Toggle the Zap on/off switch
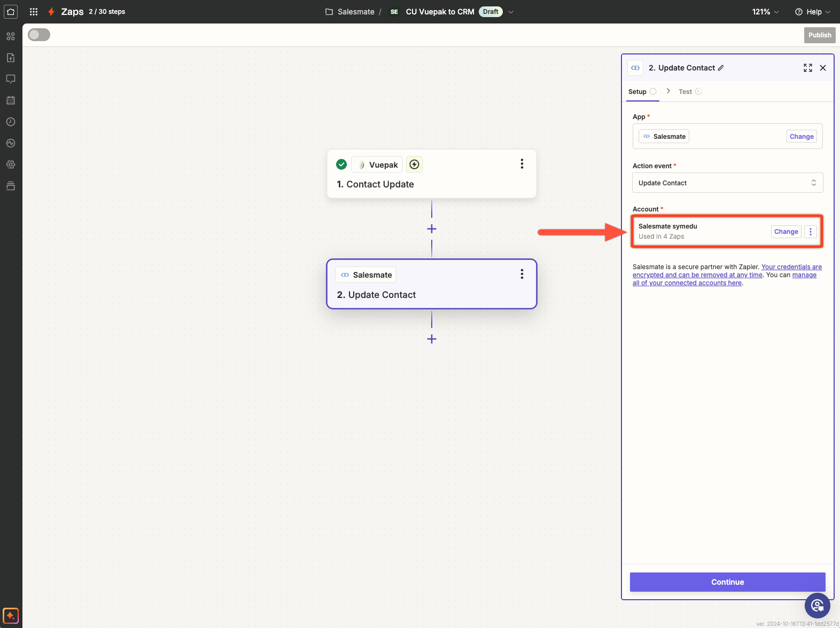Screen dimensions: 840x628 tap(39, 35)
